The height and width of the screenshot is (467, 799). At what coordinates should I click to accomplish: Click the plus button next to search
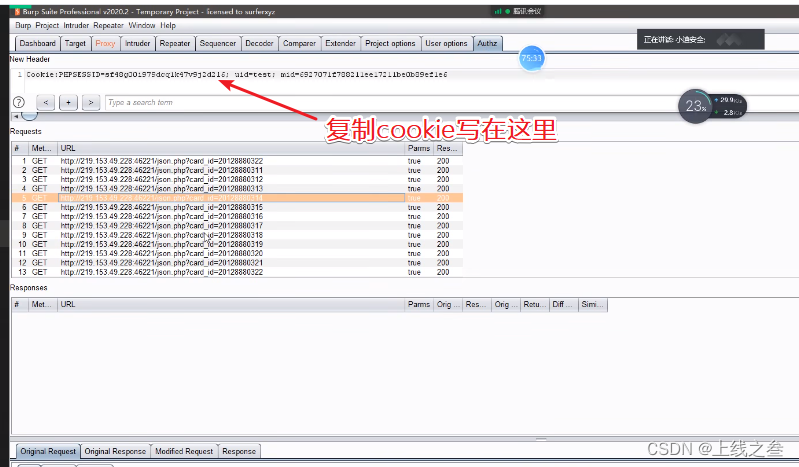click(x=68, y=102)
